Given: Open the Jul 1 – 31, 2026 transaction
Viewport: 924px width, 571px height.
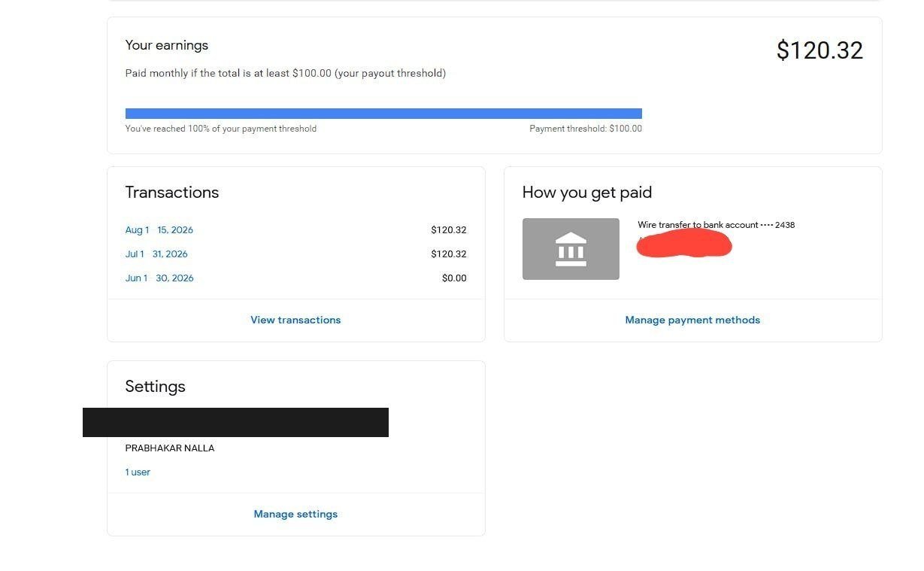Looking at the screenshot, I should pyautogui.click(x=156, y=254).
